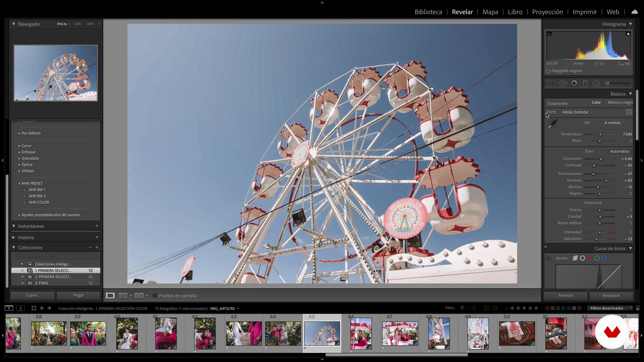
Task: Expand the Viñetas preset group
Action: (19, 171)
